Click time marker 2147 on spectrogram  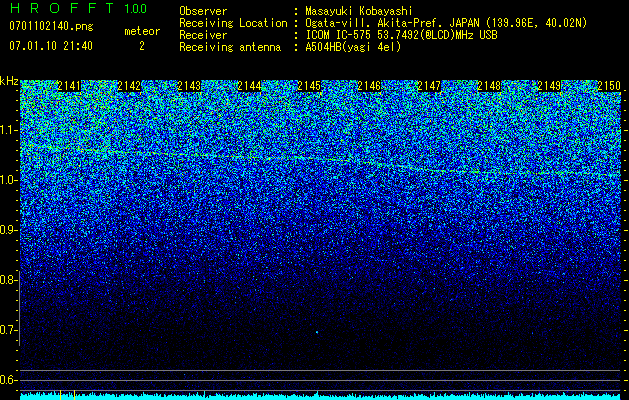(429, 86)
